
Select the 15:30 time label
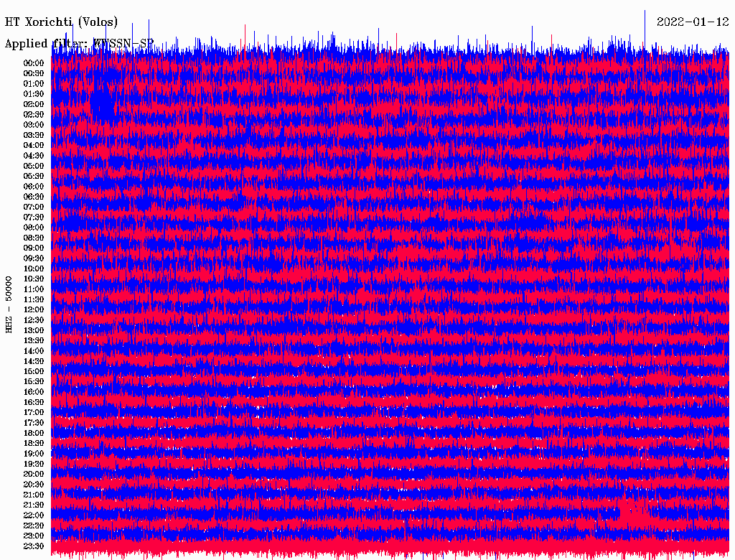pos(34,382)
